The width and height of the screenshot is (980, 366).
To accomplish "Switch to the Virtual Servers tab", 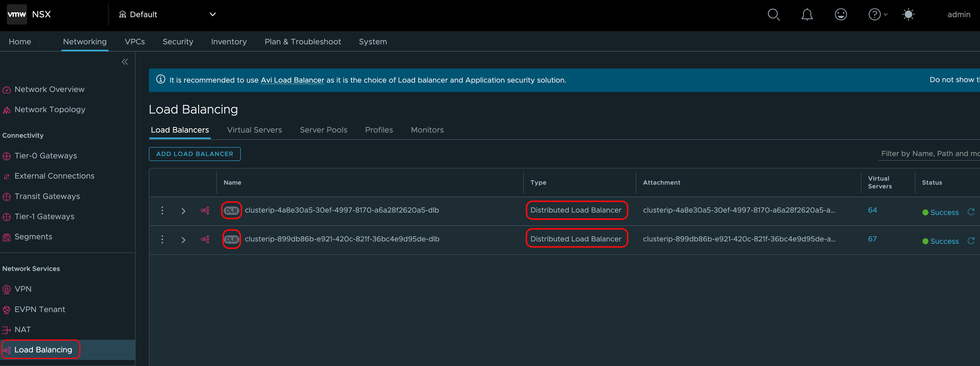I will click(x=254, y=130).
